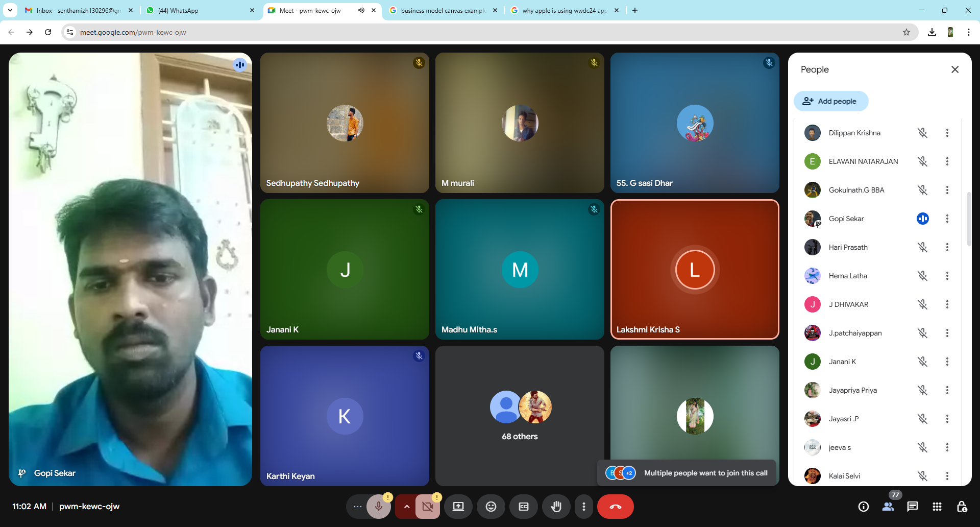Open more call options with the three-dot icon
The width and height of the screenshot is (980, 527).
pos(583,507)
